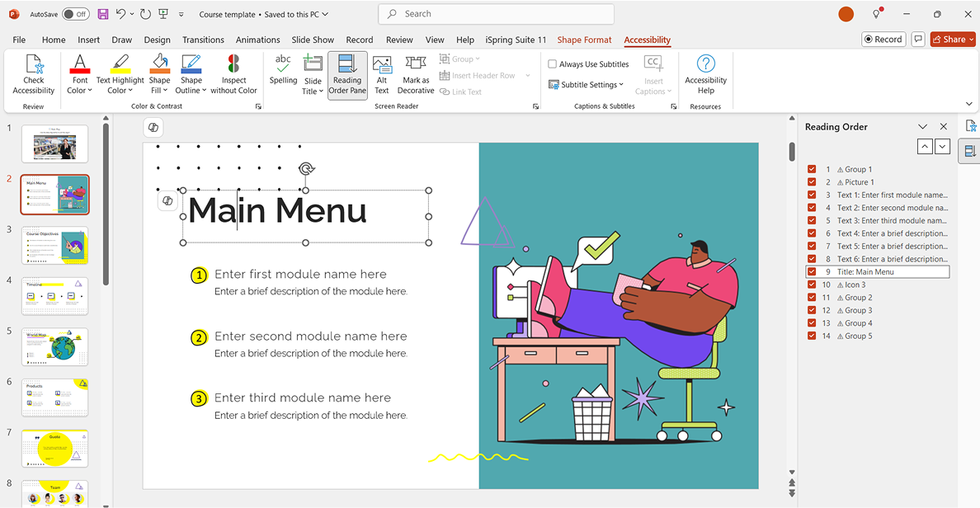
Task: Open the iSpring Suite 11 tab
Action: (516, 40)
